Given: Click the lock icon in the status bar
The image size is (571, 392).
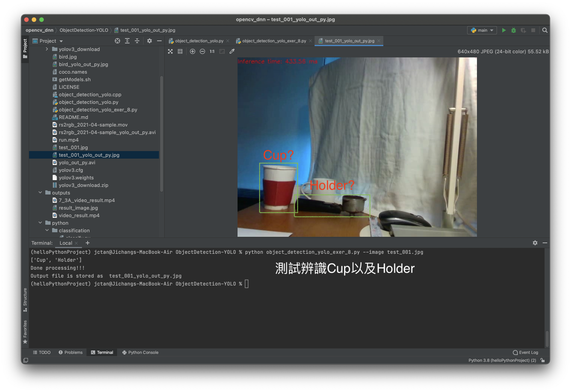Looking at the screenshot, I should [543, 360].
